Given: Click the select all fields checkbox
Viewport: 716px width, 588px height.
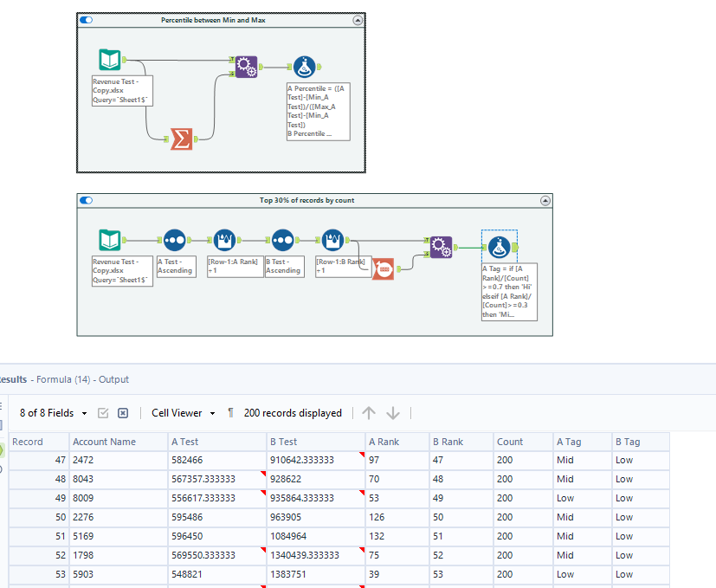Looking at the screenshot, I should (103, 412).
